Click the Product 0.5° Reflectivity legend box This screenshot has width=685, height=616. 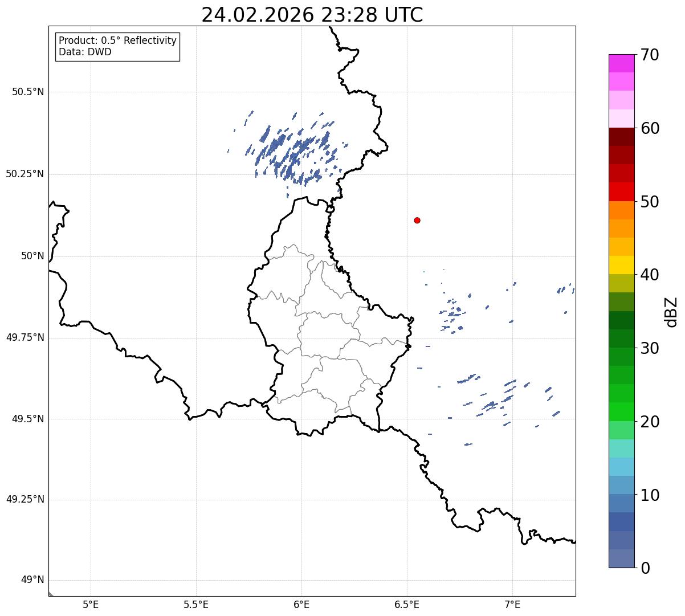click(x=117, y=47)
